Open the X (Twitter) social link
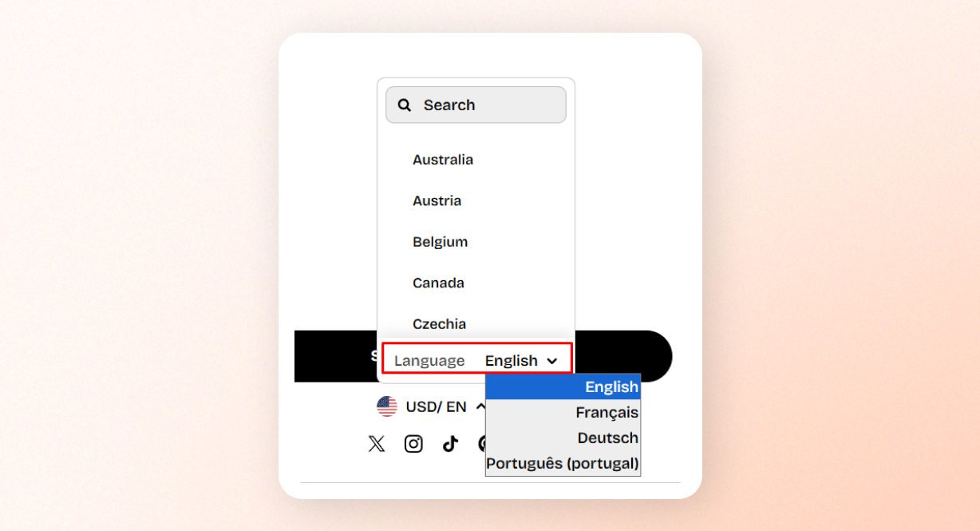The height and width of the screenshot is (531, 980). (377, 444)
